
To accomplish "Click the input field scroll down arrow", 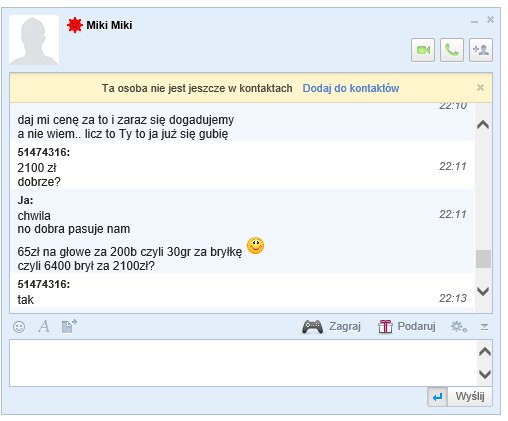I will tap(485, 374).
